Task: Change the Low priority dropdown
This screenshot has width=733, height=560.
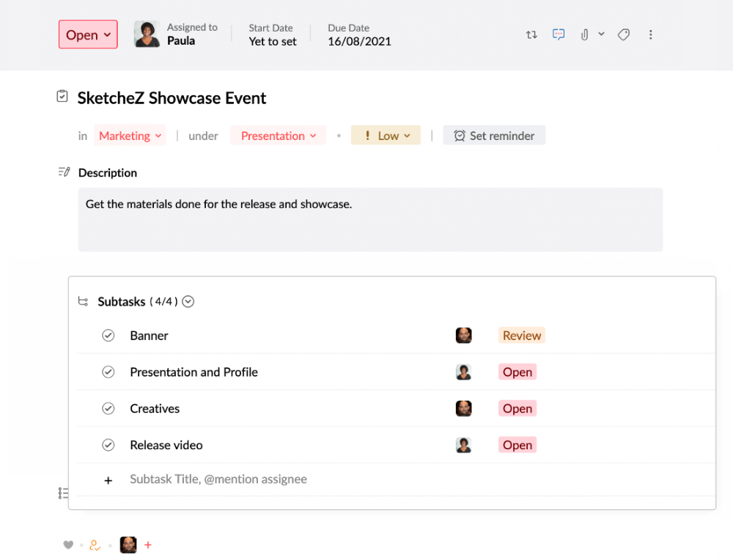Action: 386,136
